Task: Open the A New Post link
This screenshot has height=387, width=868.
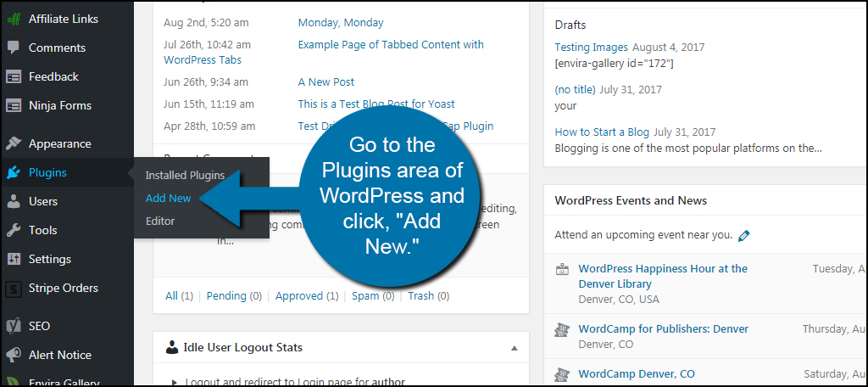Action: point(326,81)
